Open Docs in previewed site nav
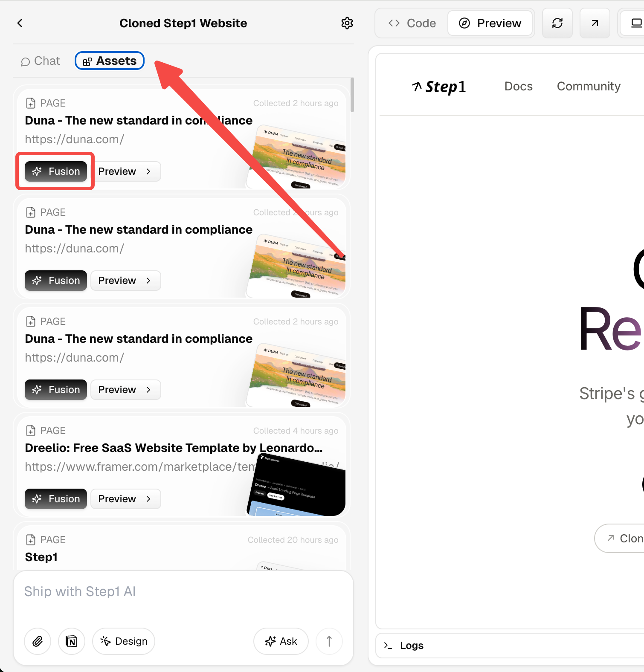The height and width of the screenshot is (672, 644). coord(518,86)
